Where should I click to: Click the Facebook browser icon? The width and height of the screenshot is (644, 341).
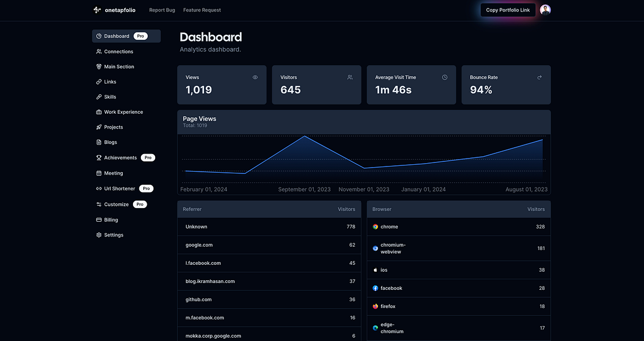[x=376, y=288]
